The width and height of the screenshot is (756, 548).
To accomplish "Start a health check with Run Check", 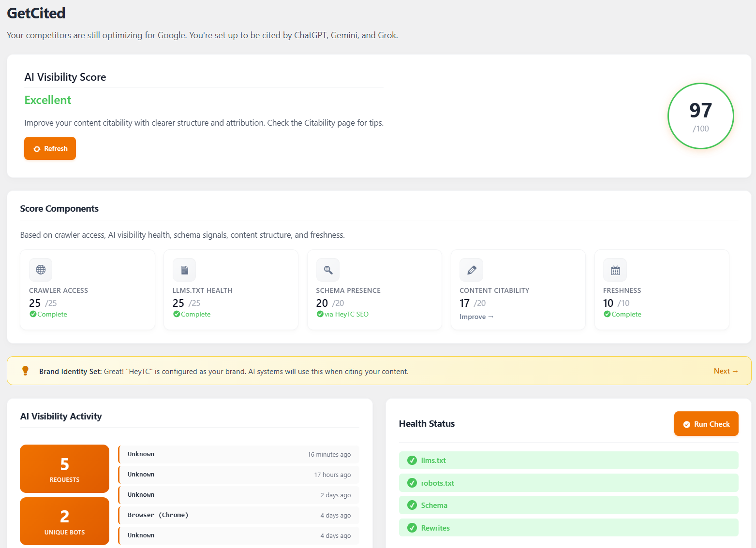I will (x=706, y=423).
